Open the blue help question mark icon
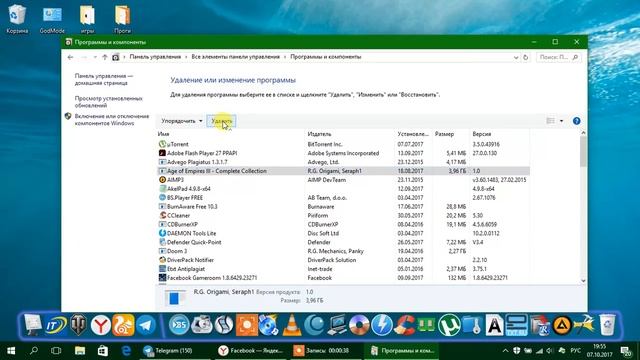This screenshot has width=640, height=360. [576, 121]
